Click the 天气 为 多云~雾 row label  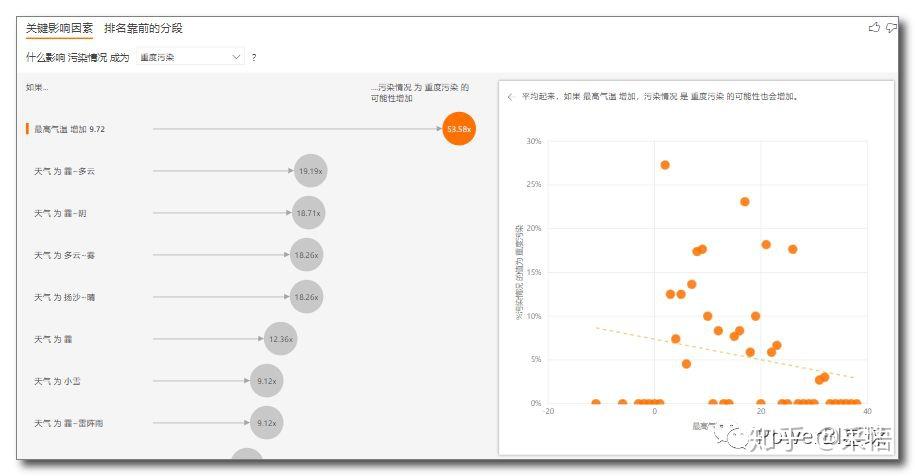click(x=64, y=255)
